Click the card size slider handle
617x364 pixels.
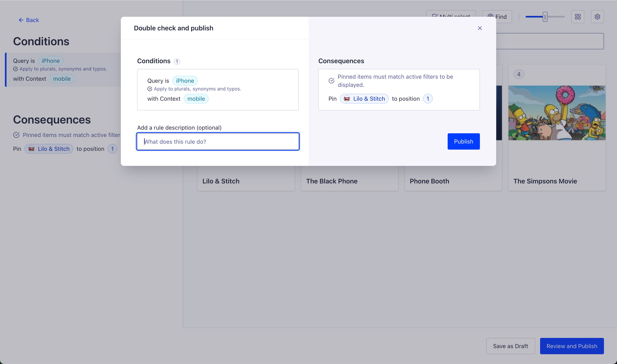[x=545, y=17]
